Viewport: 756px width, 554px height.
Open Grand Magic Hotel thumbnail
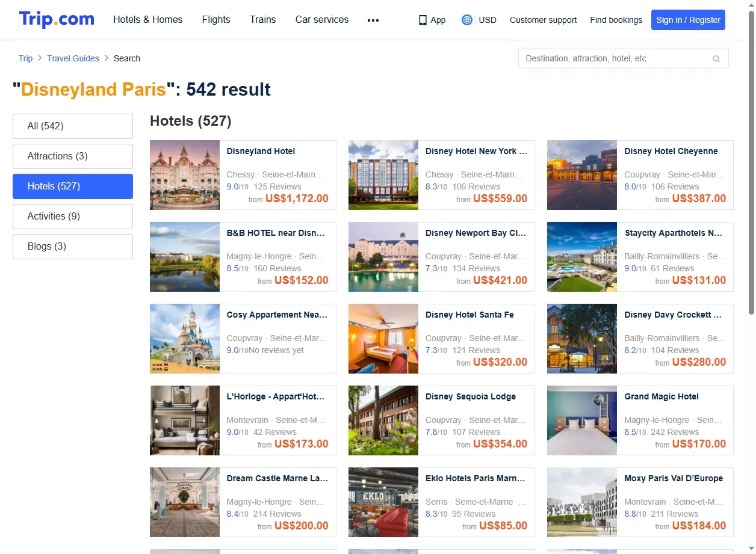[582, 420]
